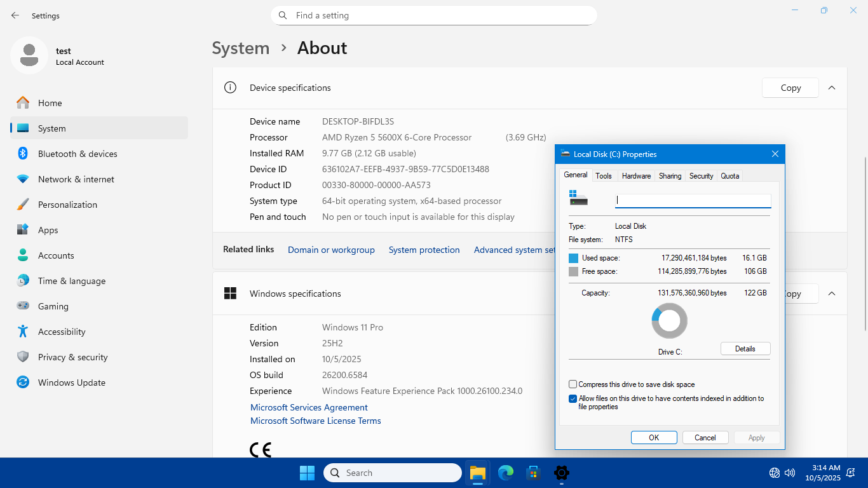Screen dimensions: 868x488
Task: Click the Bluetooth & devices sidebar icon
Action: [23, 154]
